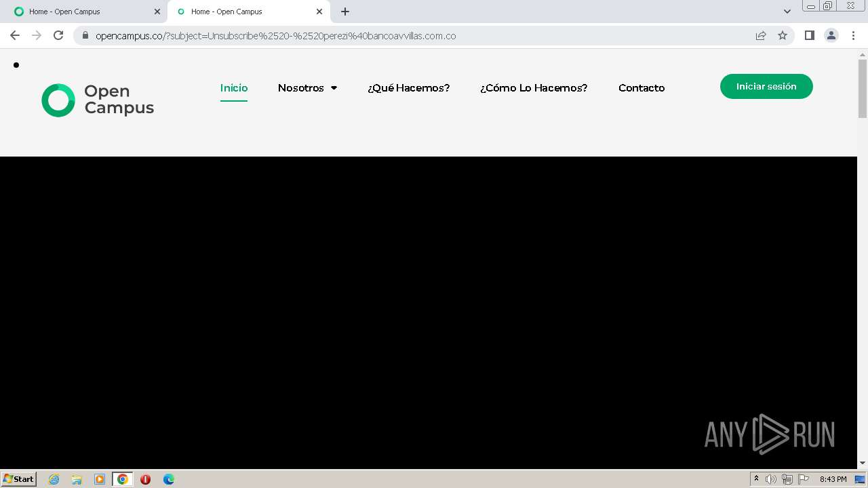This screenshot has width=868, height=488.
Task: Expand the Nosotros dropdown menu
Action: tap(307, 88)
